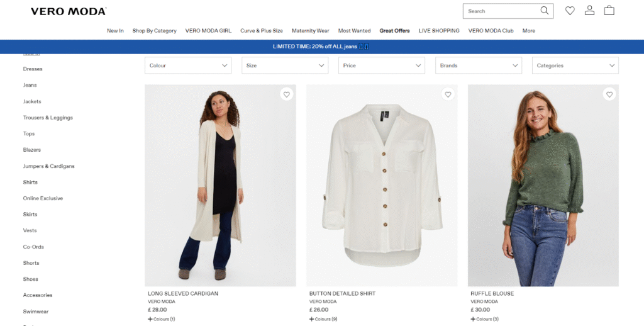Open Maternity Wear menu
This screenshot has width=644, height=326.
(x=311, y=31)
